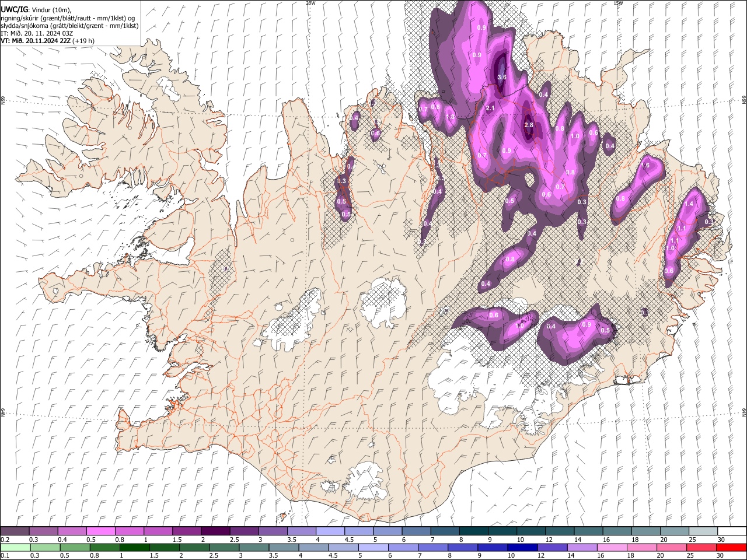Select the darkest green 1 mm rain-scale swatch
The image size is (747, 560).
[134, 548]
